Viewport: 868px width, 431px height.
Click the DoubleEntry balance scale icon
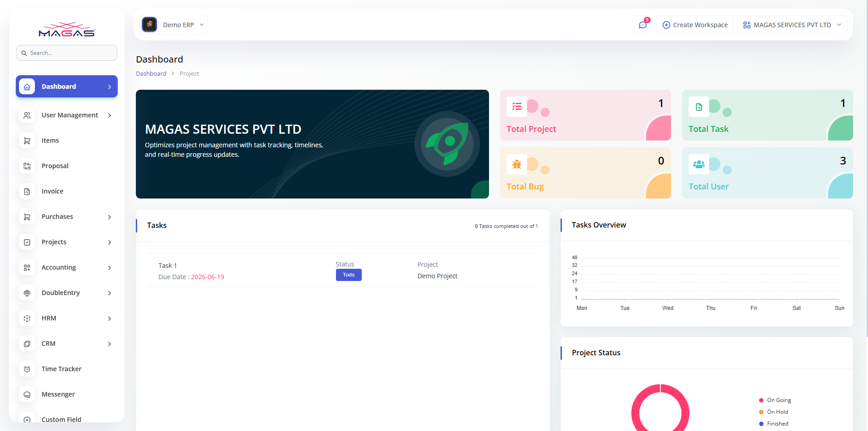(27, 293)
